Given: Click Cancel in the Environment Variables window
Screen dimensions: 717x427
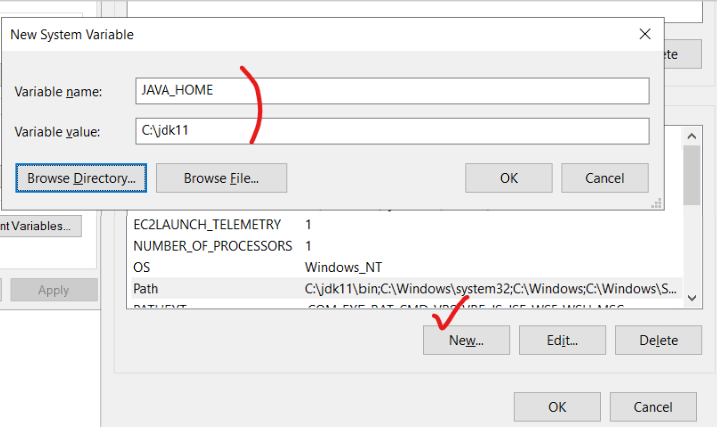Looking at the screenshot, I should pos(653,406).
